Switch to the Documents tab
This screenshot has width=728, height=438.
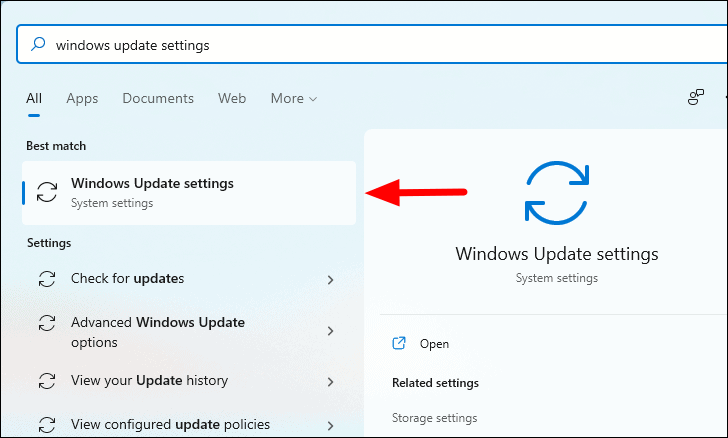pos(158,98)
